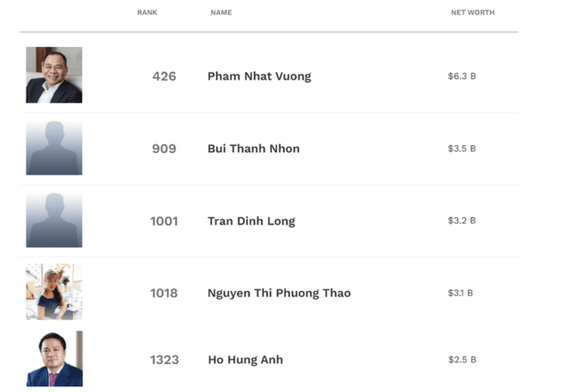This screenshot has height=392, width=574.
Task: Open the photo thumbnail in the rank 1018 row
Action: point(54,292)
